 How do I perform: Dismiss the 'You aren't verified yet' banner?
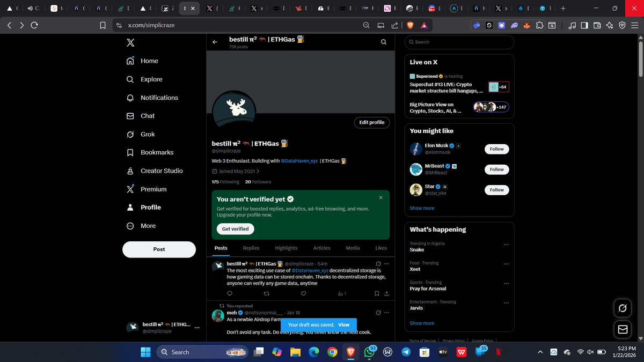pyautogui.click(x=381, y=198)
